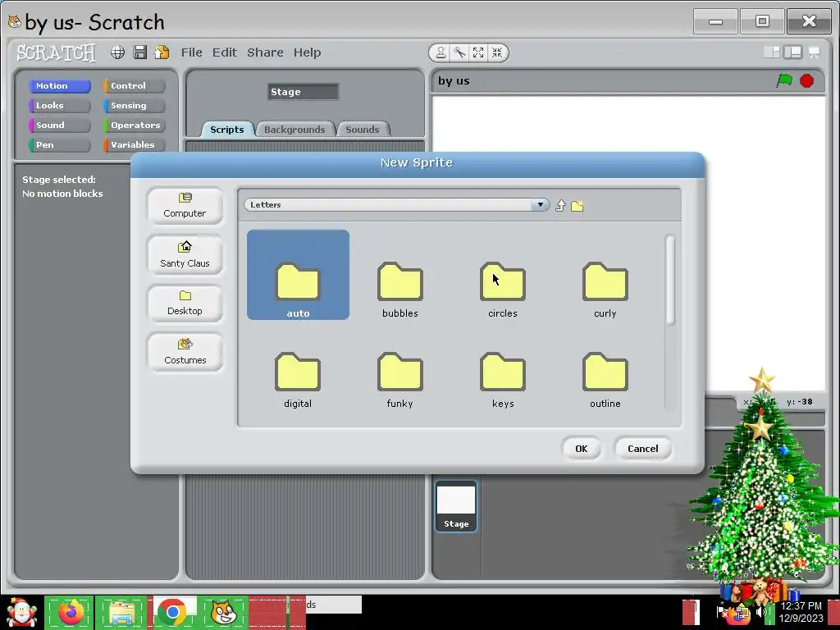Select the Stage thumbnail

pyautogui.click(x=456, y=506)
